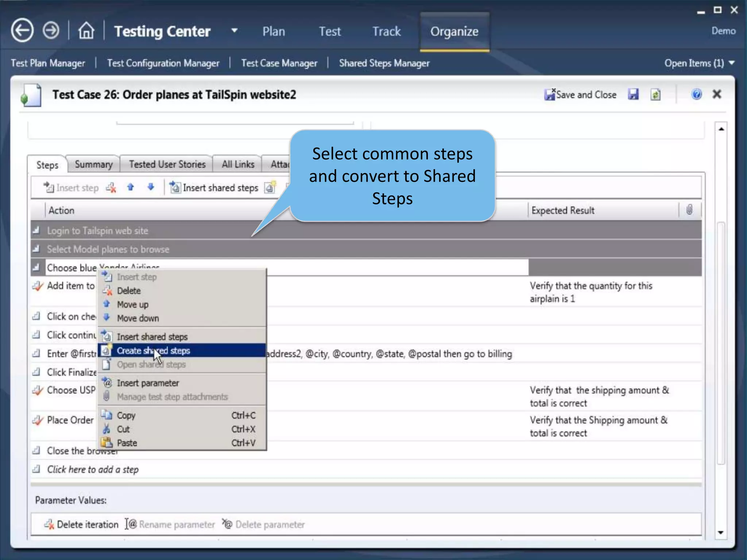The height and width of the screenshot is (560, 747).
Task: Open the Home icon
Action: click(86, 31)
